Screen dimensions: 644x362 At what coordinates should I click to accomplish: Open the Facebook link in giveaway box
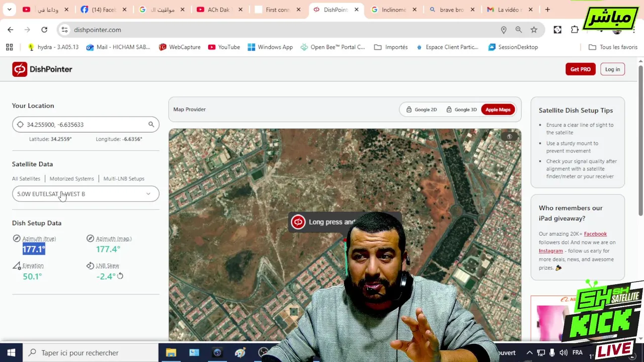point(595,234)
